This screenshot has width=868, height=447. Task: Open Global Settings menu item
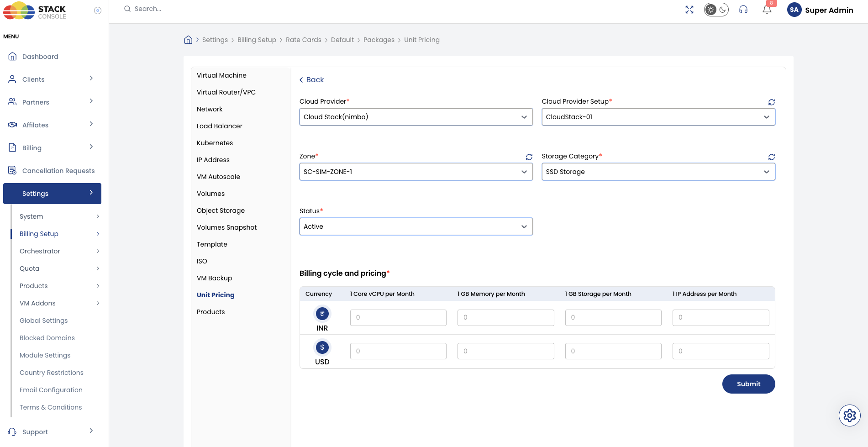(43, 321)
